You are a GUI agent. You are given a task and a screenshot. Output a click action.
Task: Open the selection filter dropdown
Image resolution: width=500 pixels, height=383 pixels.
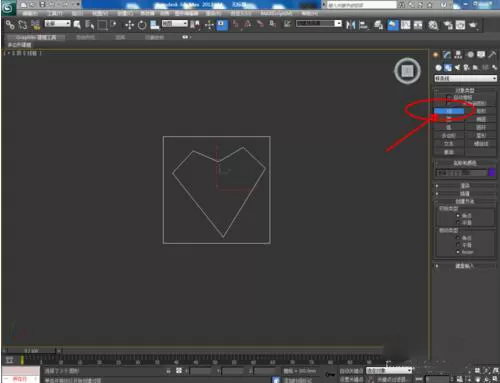[x=58, y=24]
